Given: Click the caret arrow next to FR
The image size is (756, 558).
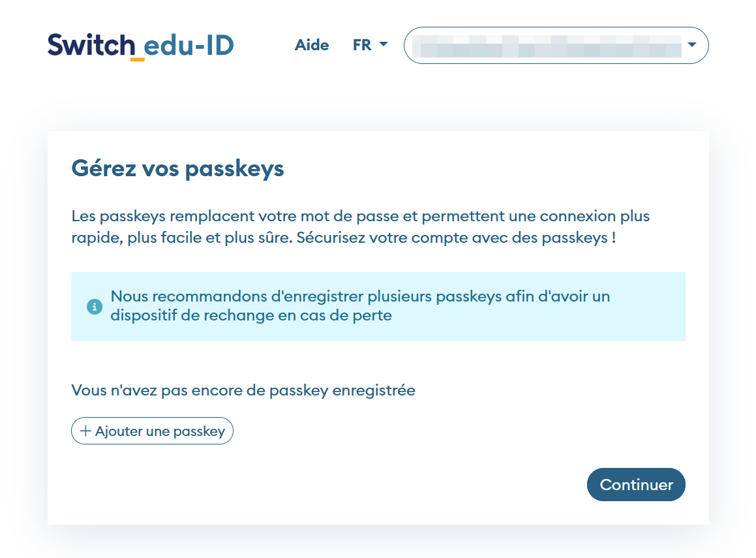Looking at the screenshot, I should point(384,44).
